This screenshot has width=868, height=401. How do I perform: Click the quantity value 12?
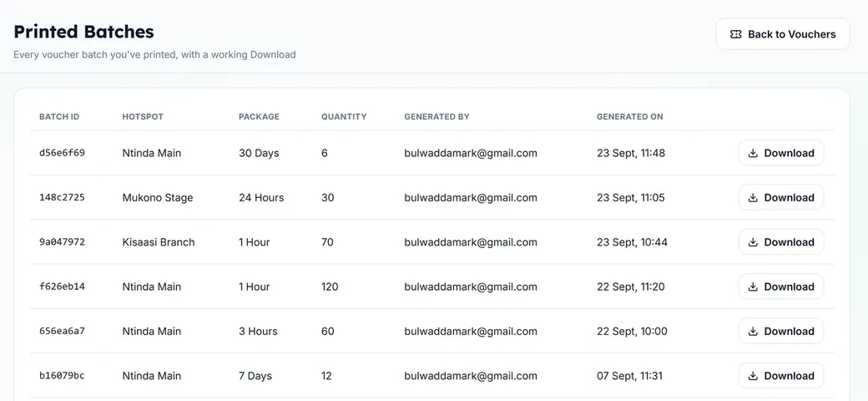(x=326, y=376)
